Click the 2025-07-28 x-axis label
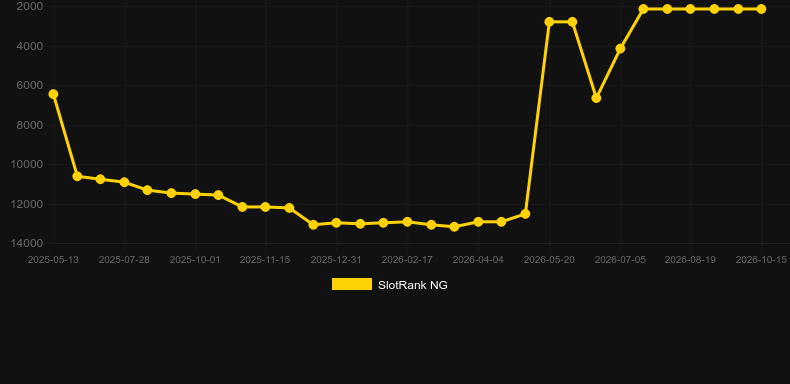The height and width of the screenshot is (384, 790). point(124,260)
